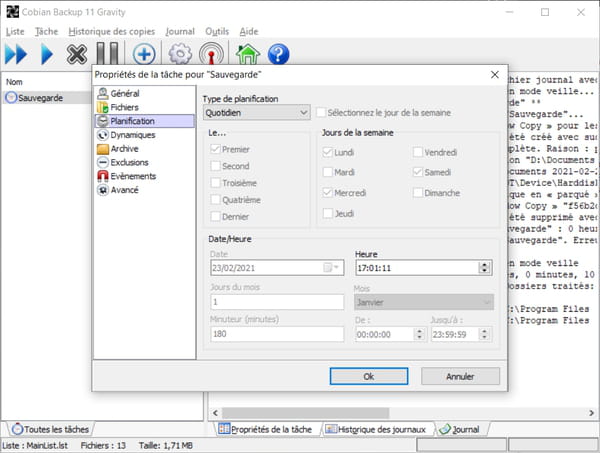Switch to Propriétés de la tâche tab
Screen dimensions: 600x453
click(265, 429)
